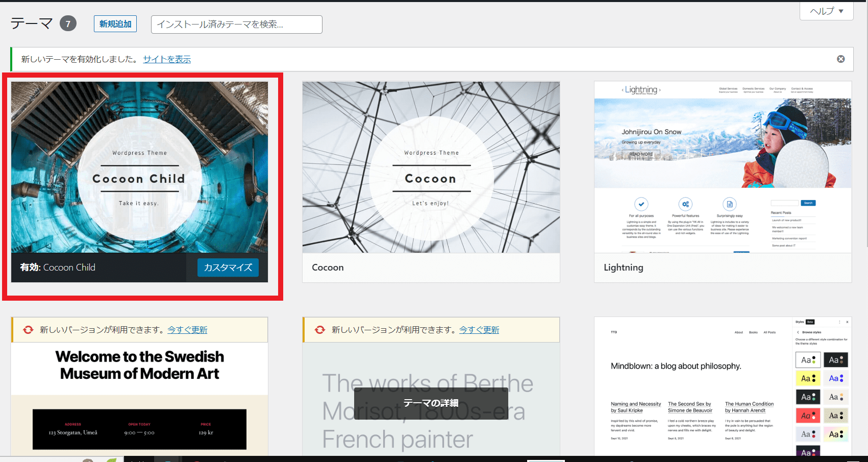The height and width of the screenshot is (462, 868).
Task: Click the update icon on Berthe Morisot theme
Action: pos(320,330)
